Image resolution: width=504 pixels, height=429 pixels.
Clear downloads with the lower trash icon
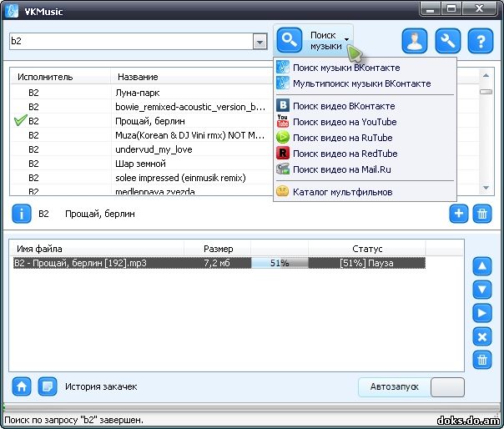(x=482, y=360)
